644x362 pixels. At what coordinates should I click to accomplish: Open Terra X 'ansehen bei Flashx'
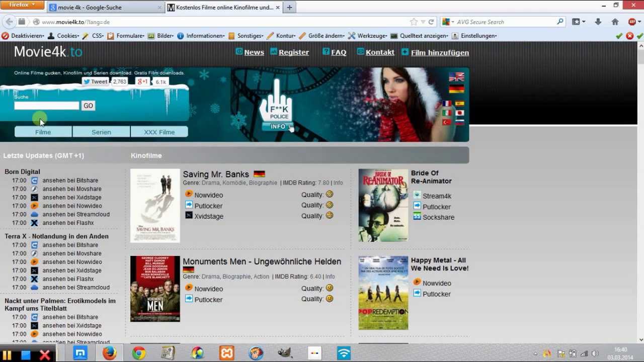click(x=68, y=279)
